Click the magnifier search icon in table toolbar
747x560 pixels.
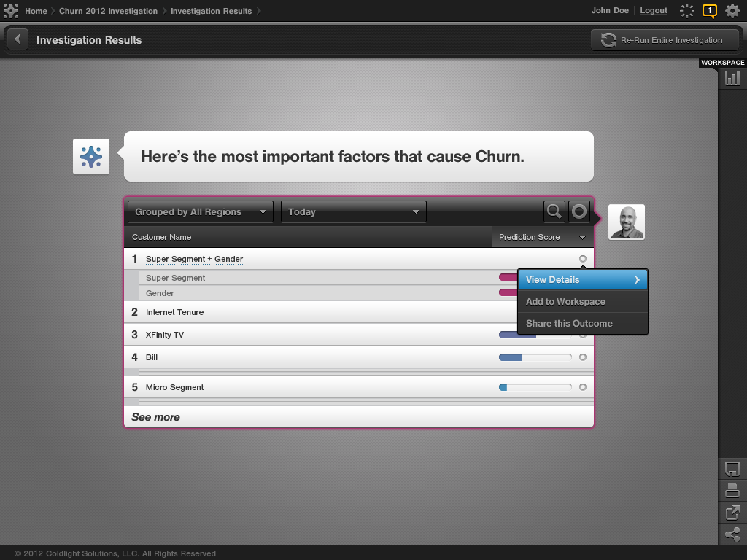(x=554, y=211)
